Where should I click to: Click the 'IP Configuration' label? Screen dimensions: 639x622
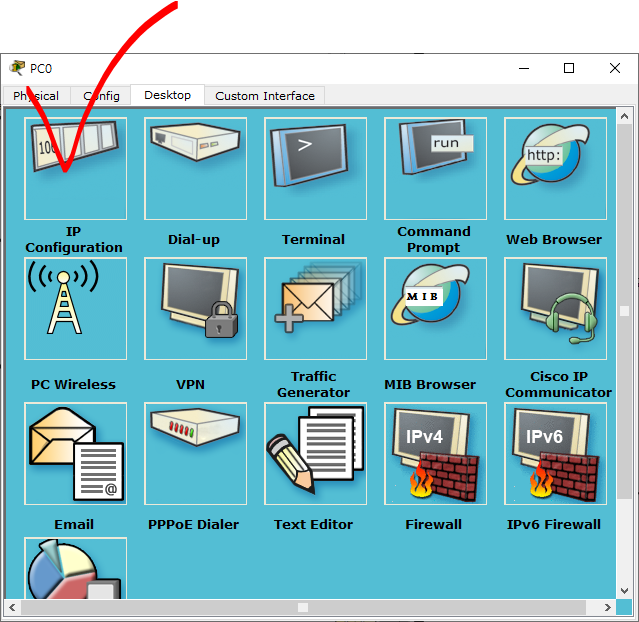coord(74,239)
